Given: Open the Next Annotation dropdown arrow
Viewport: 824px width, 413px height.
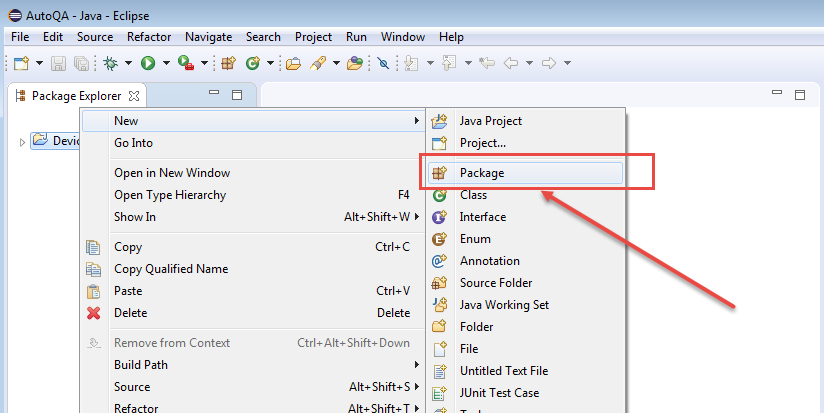Looking at the screenshot, I should coord(430,63).
